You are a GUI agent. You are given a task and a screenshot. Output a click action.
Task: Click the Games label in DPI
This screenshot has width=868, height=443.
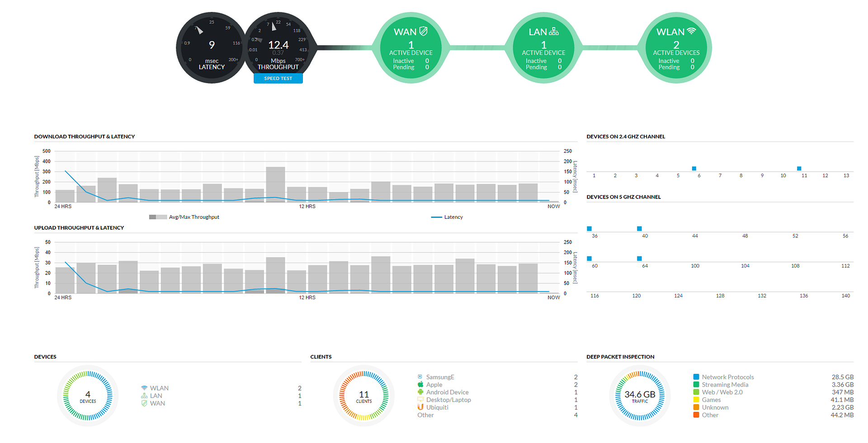711,400
